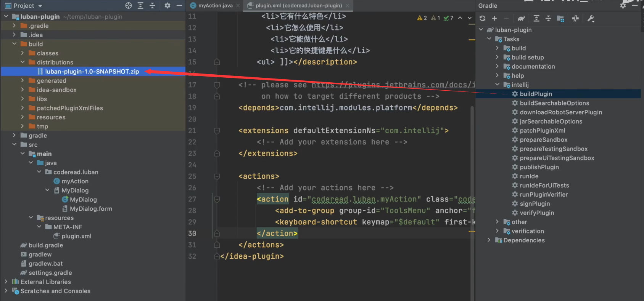Select the patchPluginXml Gradle task
The width and height of the screenshot is (644, 301).
(x=542, y=130)
